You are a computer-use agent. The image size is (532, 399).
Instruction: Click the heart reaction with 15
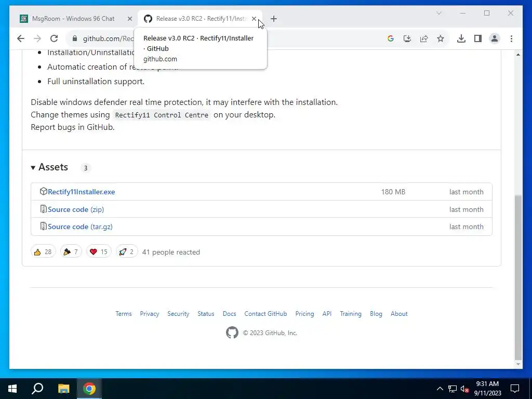[99, 252]
